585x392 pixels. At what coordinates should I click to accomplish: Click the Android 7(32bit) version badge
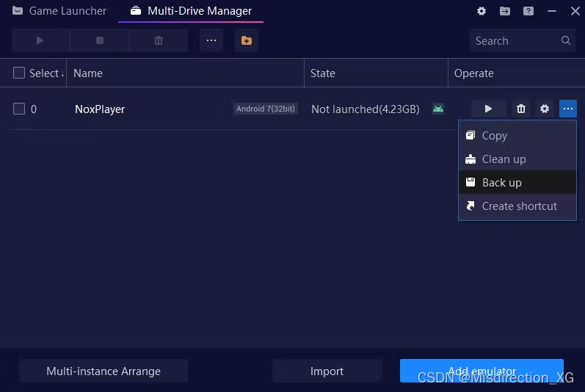coord(266,109)
